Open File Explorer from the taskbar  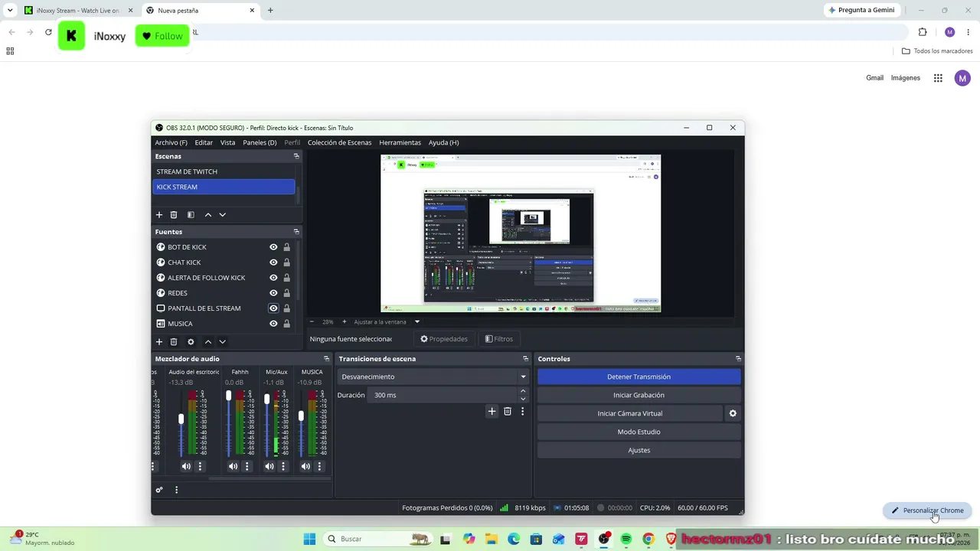(491, 539)
